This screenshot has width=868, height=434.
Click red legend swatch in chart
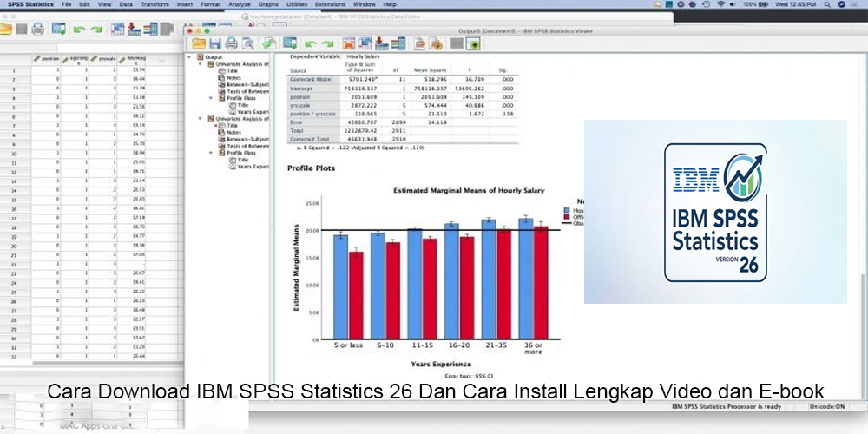567,217
